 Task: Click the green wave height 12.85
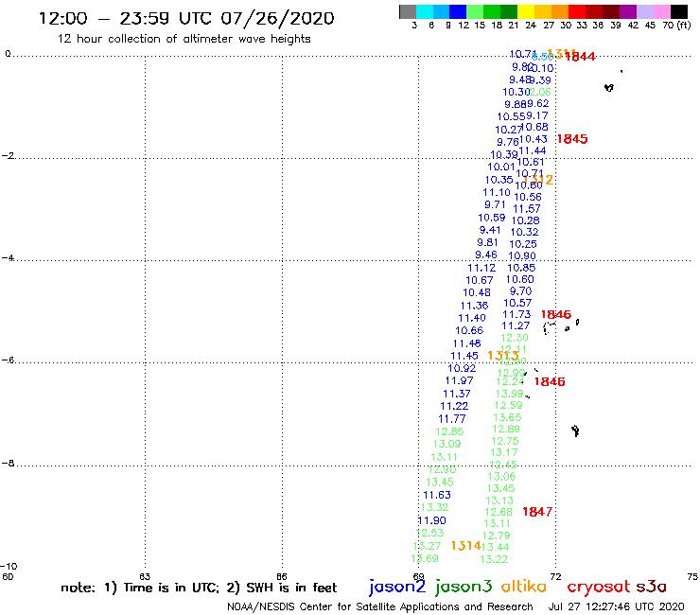(x=449, y=431)
